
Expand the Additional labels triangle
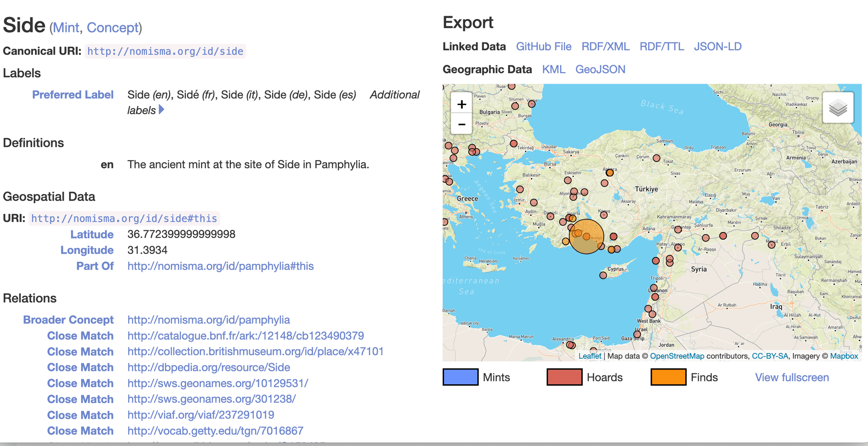161,110
